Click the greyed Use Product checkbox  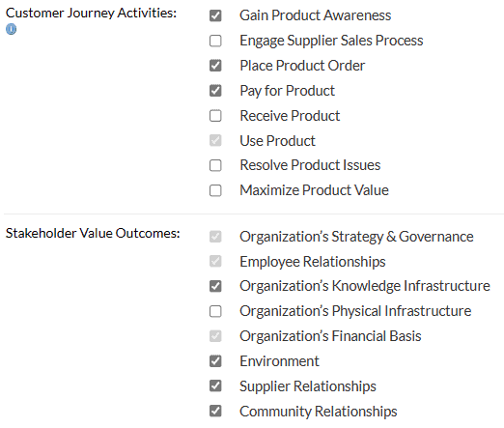(x=215, y=140)
